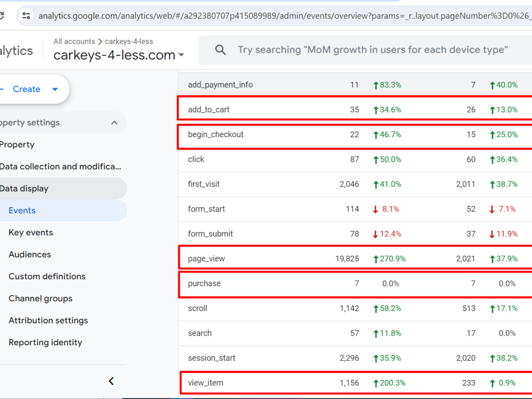
Task: Collapse the sidebar with the left chevron
Action: tap(111, 381)
